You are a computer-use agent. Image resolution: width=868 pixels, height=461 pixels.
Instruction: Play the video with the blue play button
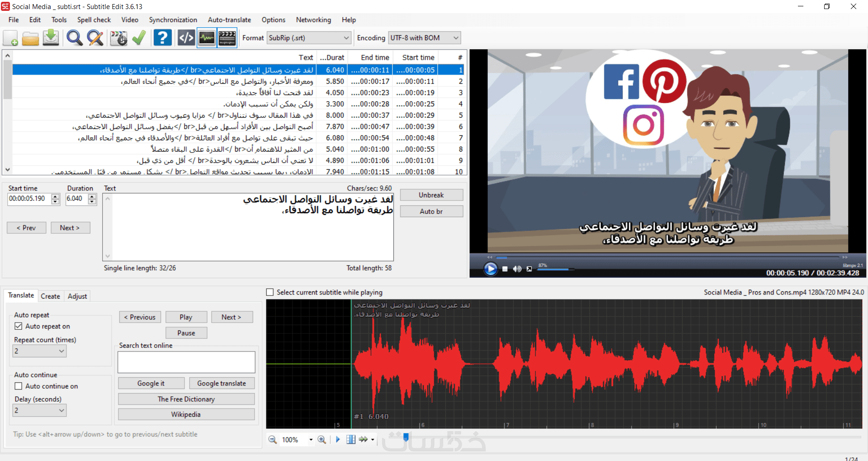point(490,269)
